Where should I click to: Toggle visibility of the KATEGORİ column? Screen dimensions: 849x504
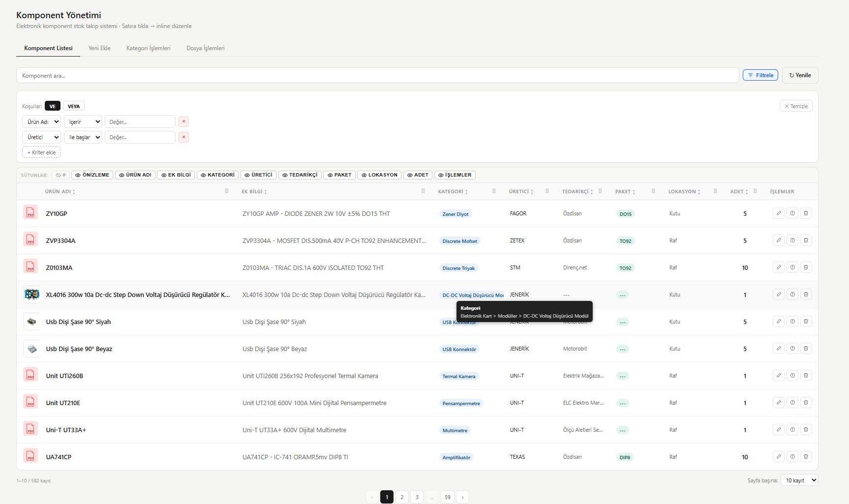point(217,175)
